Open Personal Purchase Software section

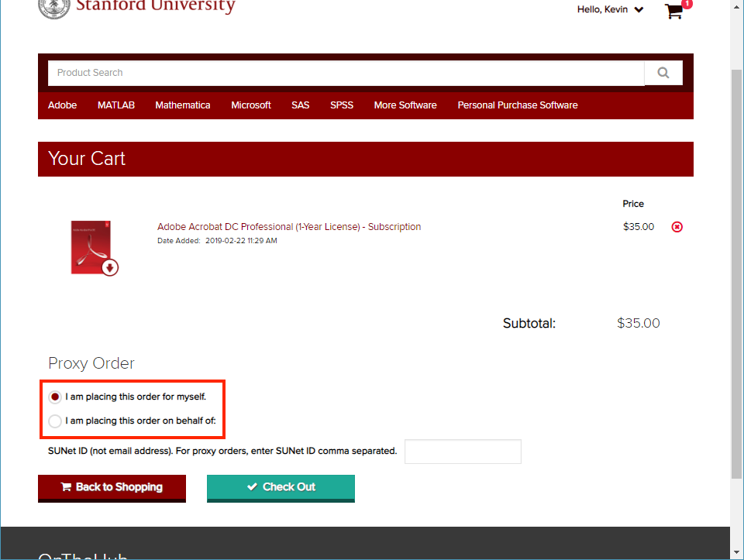[517, 105]
